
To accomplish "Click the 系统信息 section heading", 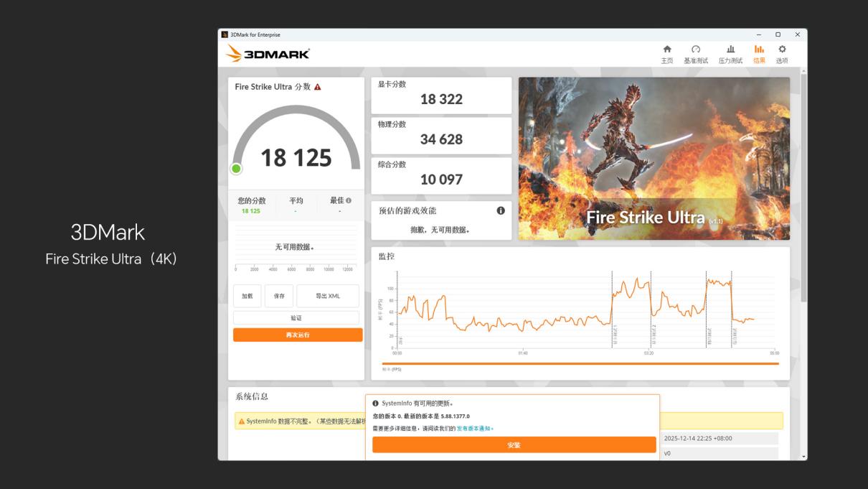I will (252, 396).
